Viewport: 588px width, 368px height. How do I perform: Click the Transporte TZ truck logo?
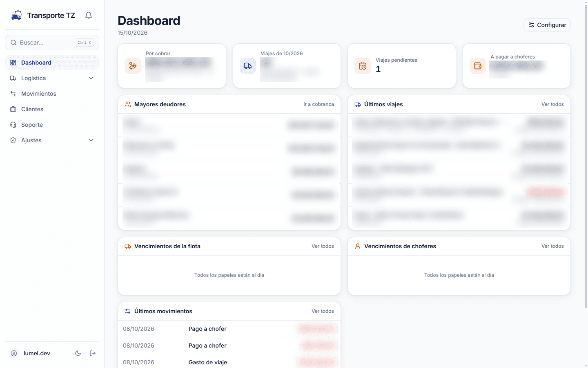[x=16, y=16]
